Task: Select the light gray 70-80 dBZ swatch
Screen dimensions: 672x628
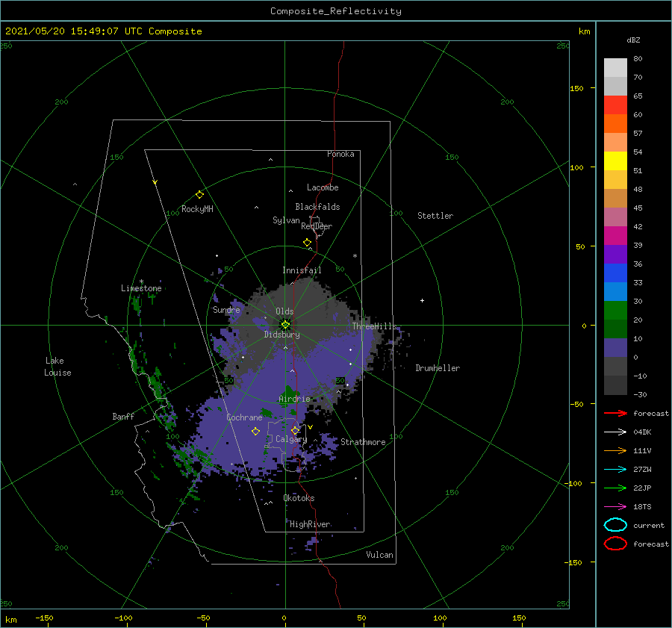Action: coord(615,68)
